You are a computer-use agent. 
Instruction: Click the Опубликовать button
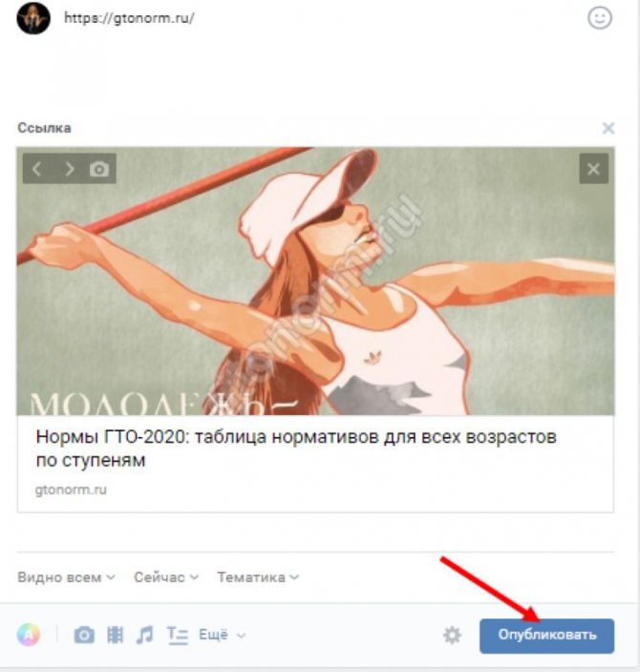pos(547,636)
